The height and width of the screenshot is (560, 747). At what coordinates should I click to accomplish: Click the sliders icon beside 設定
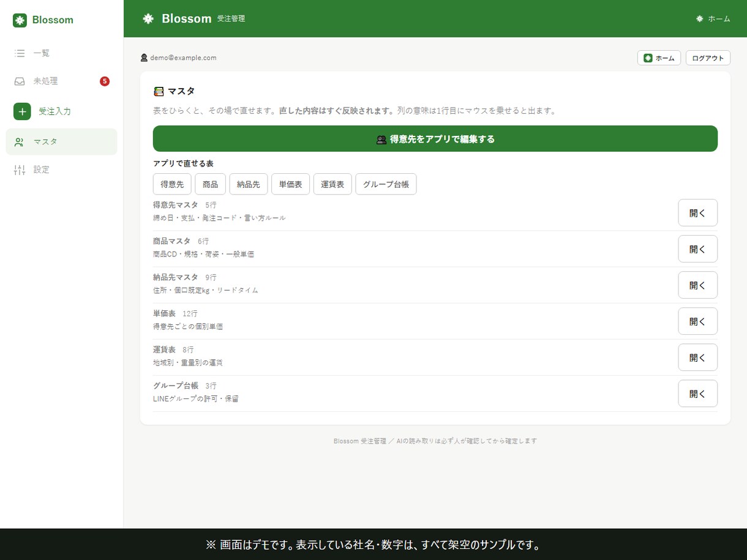click(20, 170)
